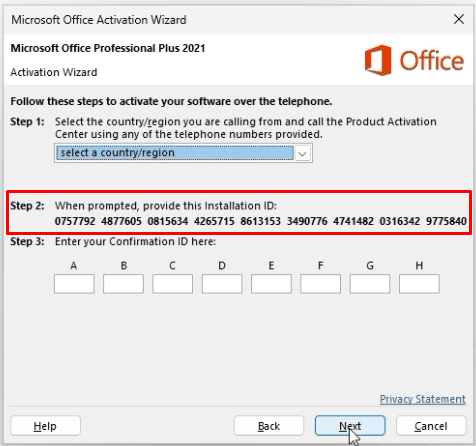This screenshot has width=476, height=446.
Task: Click Confirmation ID field B
Action: click(123, 284)
